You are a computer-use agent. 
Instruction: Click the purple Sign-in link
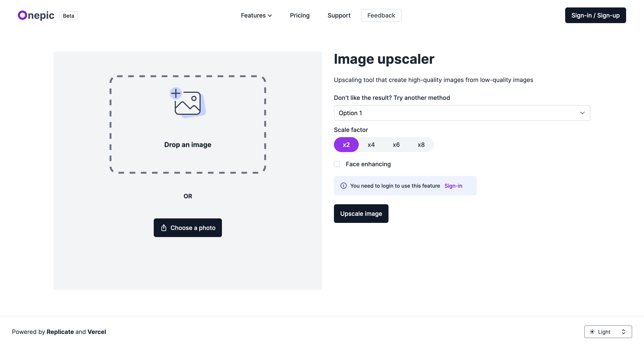453,186
